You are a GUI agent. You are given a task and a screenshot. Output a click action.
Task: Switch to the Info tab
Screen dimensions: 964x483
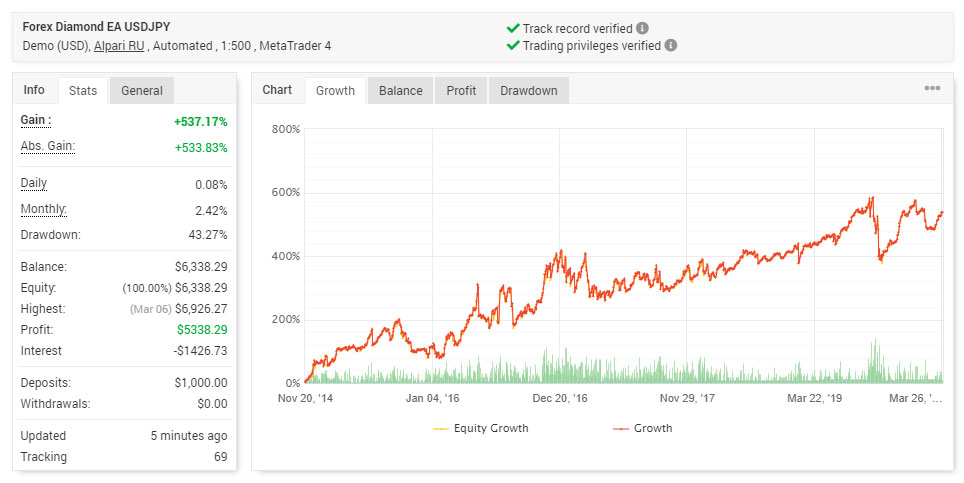(x=34, y=90)
